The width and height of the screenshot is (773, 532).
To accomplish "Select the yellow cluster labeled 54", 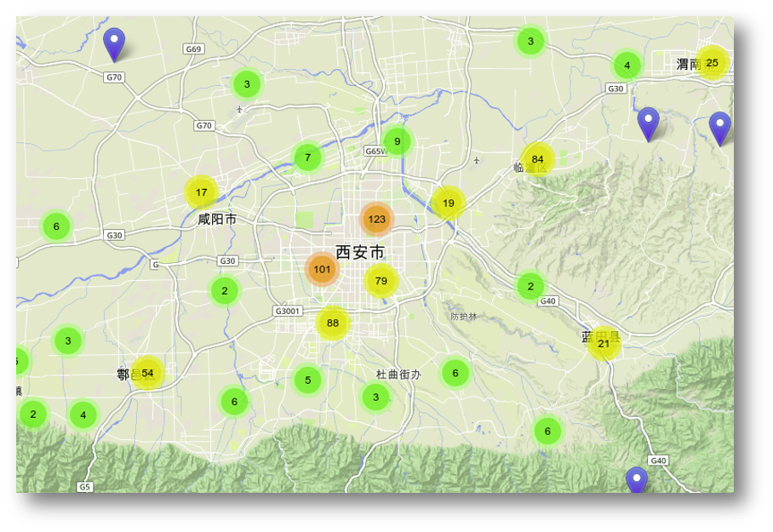I will point(147,373).
